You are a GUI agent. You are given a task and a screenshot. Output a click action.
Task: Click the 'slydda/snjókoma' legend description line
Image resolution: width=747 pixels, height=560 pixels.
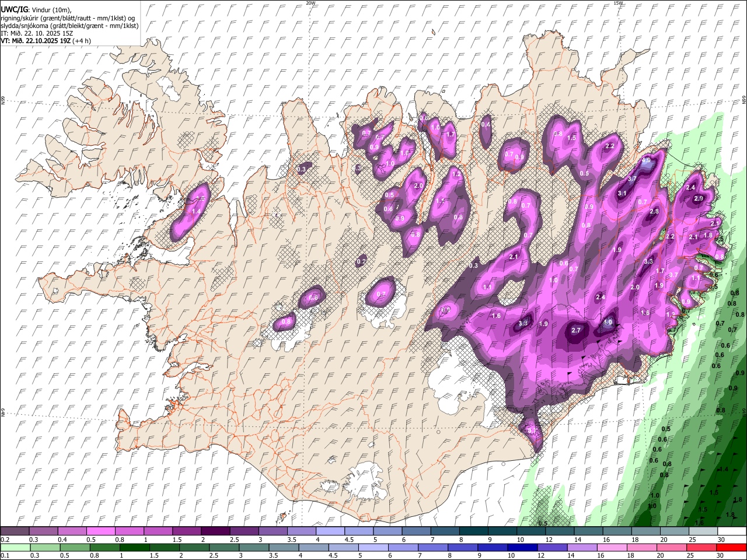[x=70, y=26]
